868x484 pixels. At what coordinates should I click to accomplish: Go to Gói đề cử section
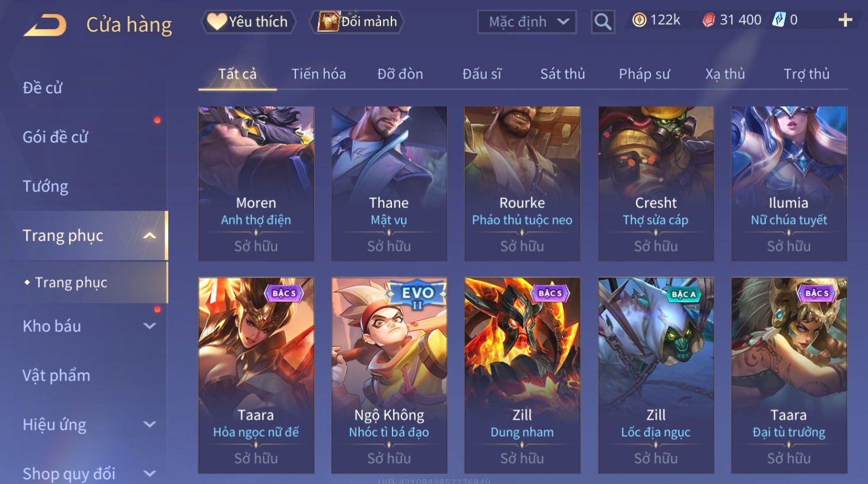point(55,137)
